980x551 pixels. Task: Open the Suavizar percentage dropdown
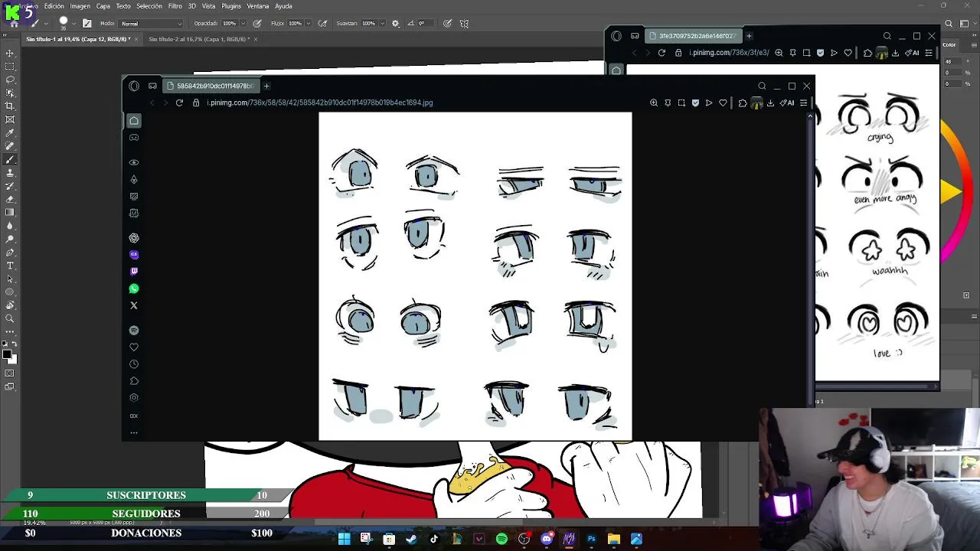click(x=383, y=24)
